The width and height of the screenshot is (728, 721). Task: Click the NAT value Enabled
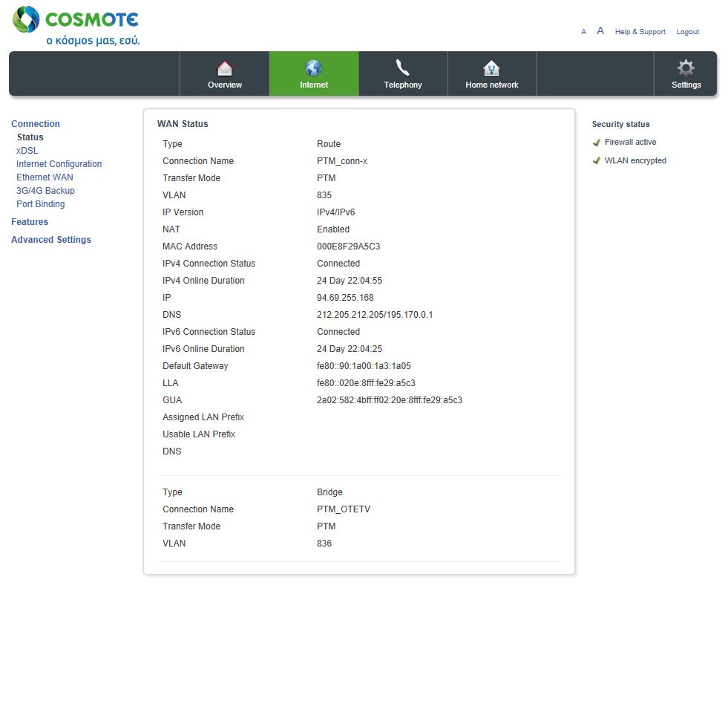pos(333,229)
